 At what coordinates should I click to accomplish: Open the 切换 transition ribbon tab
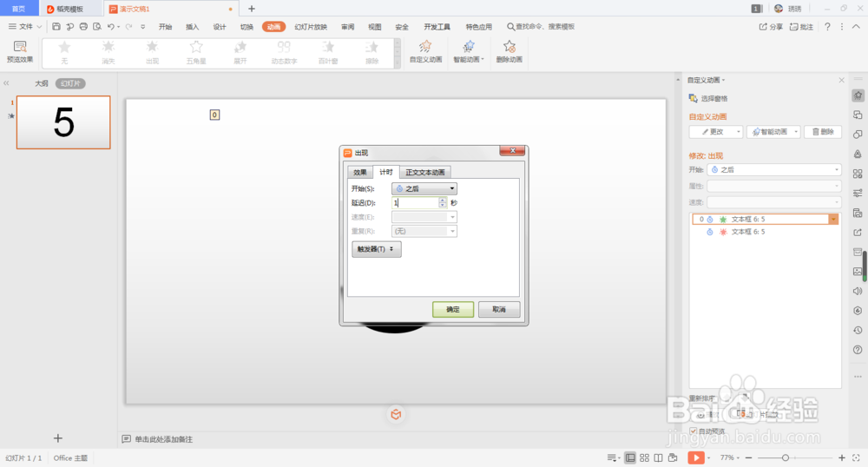(247, 27)
